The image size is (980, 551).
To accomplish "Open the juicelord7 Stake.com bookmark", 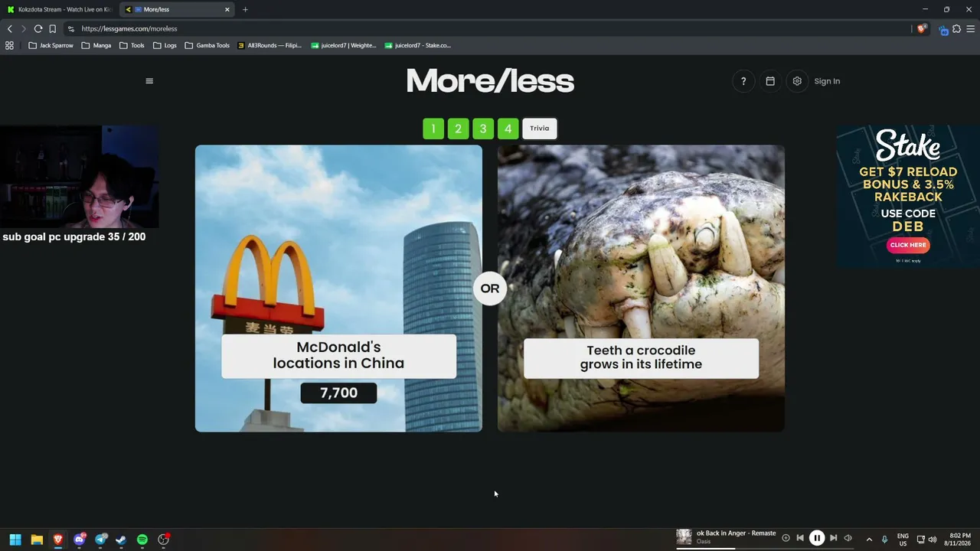I will pyautogui.click(x=418, y=45).
